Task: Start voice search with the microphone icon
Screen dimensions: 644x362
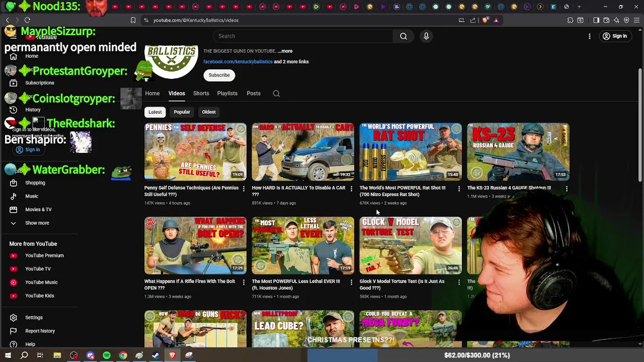Action: click(426, 36)
